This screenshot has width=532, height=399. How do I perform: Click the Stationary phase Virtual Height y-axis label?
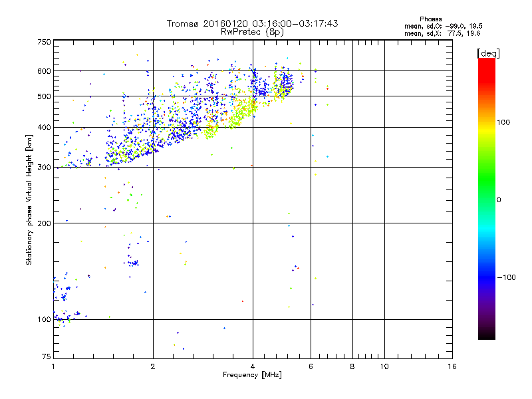point(29,199)
